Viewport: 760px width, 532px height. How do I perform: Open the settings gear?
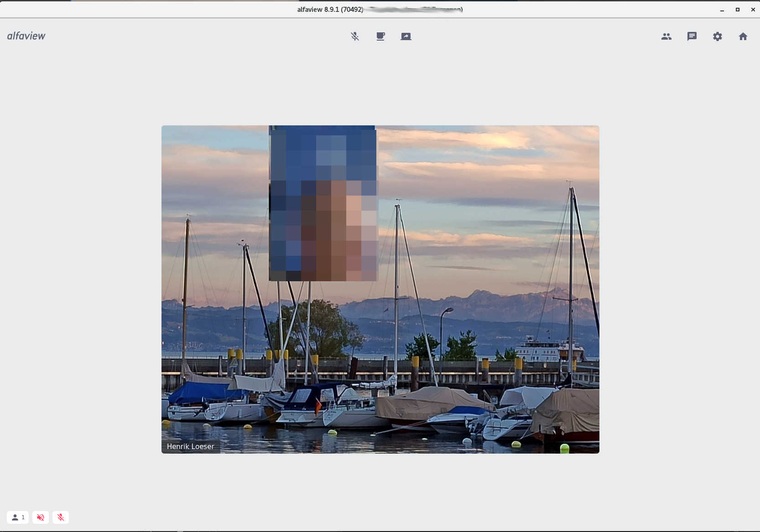tap(718, 36)
